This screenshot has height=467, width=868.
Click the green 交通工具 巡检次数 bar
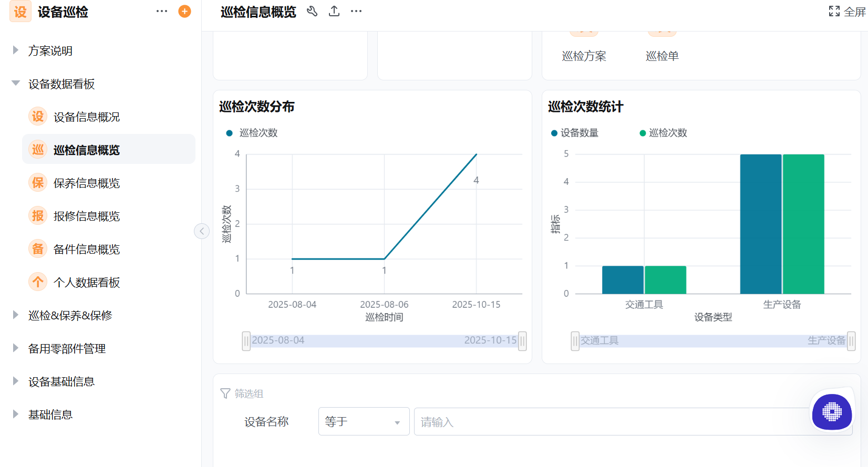[x=665, y=279]
